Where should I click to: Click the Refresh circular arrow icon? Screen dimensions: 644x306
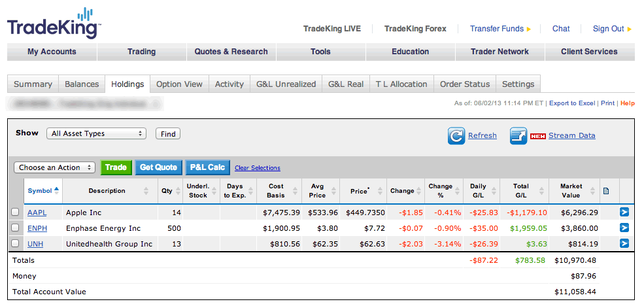coord(456,136)
